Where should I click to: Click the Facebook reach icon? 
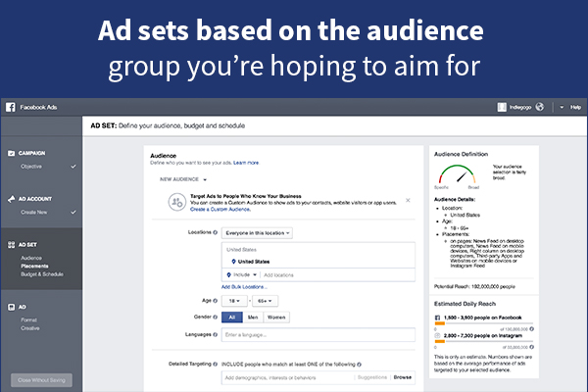click(437, 318)
